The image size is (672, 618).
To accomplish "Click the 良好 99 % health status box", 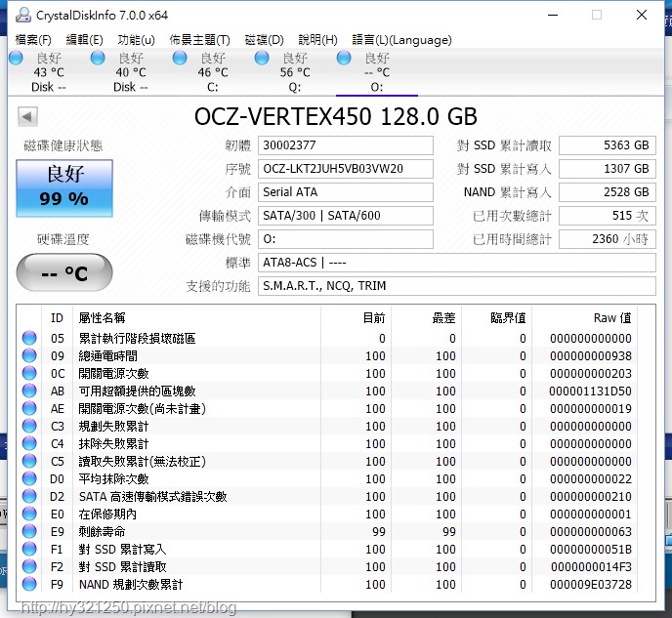I will pos(64,188).
